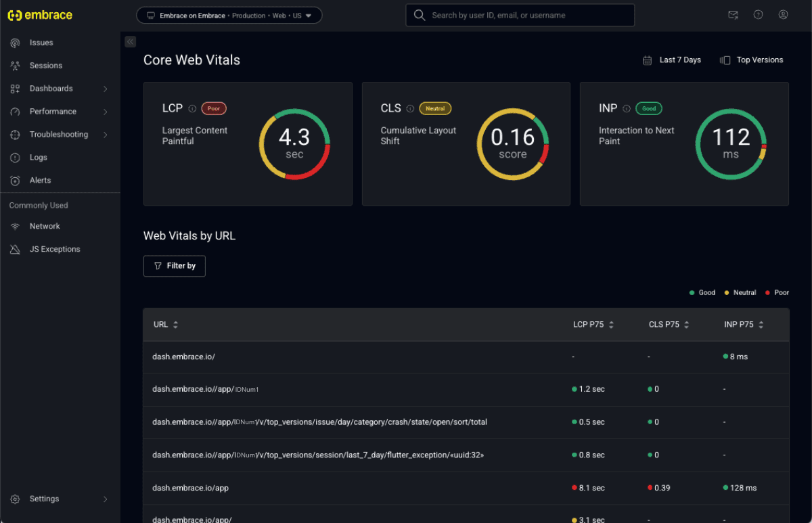The width and height of the screenshot is (812, 523).
Task: Click the Poor entry in the legend
Action: coord(777,293)
